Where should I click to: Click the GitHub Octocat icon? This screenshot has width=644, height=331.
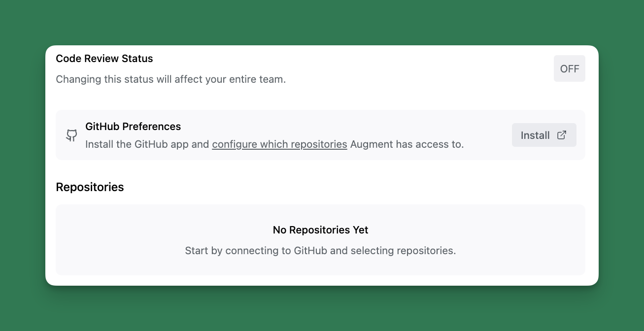coord(71,135)
